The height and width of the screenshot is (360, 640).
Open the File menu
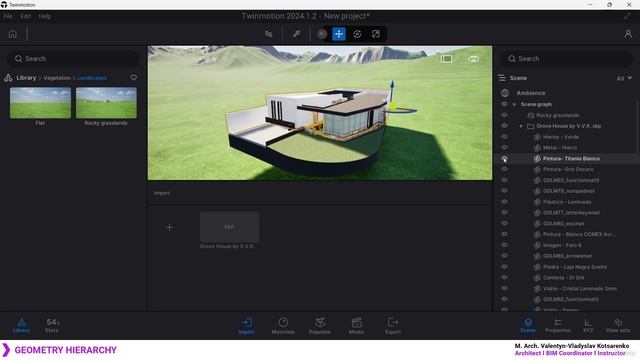point(8,16)
